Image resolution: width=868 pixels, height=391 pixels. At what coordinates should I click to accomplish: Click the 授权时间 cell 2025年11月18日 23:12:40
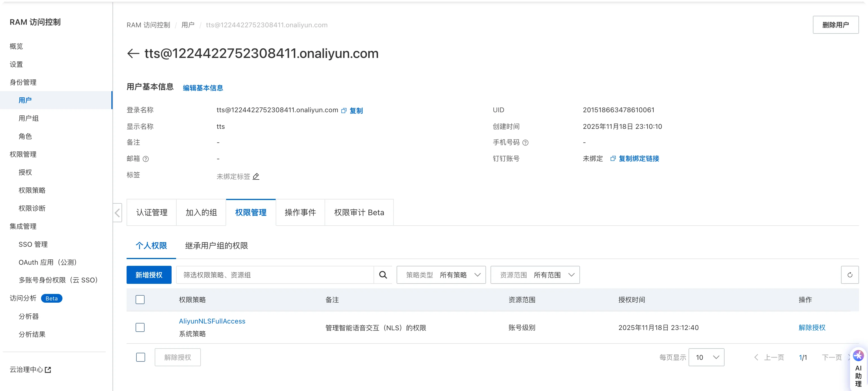click(x=658, y=328)
